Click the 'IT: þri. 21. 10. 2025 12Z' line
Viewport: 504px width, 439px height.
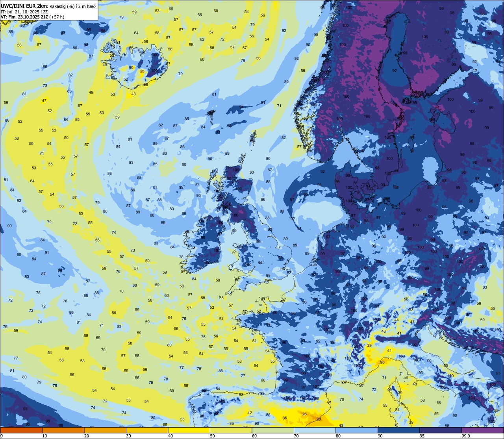24,11
